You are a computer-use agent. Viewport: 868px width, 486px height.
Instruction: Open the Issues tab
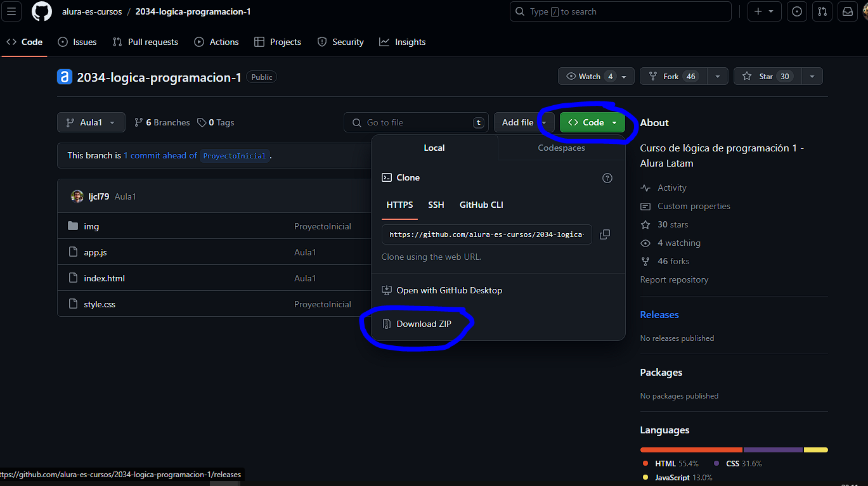tap(77, 42)
